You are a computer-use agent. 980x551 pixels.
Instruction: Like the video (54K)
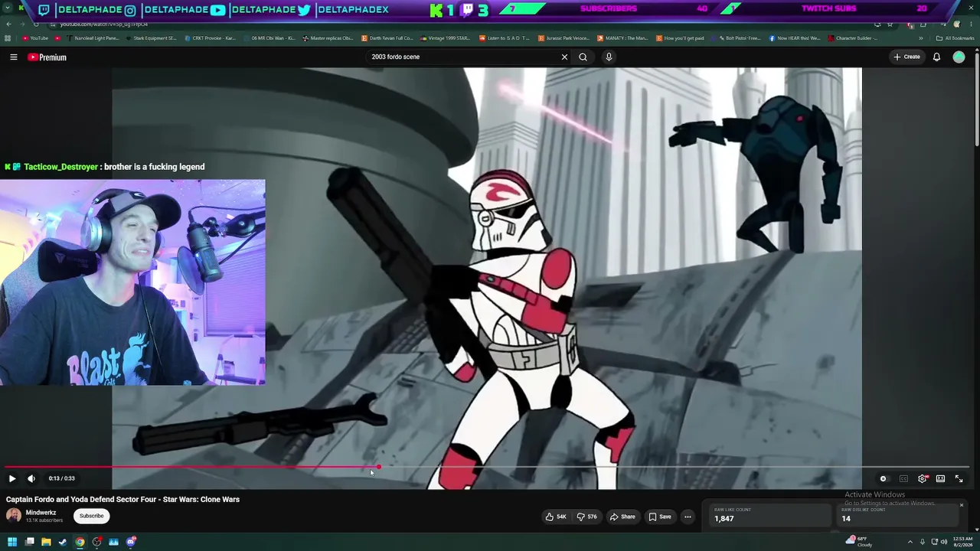[557, 517]
